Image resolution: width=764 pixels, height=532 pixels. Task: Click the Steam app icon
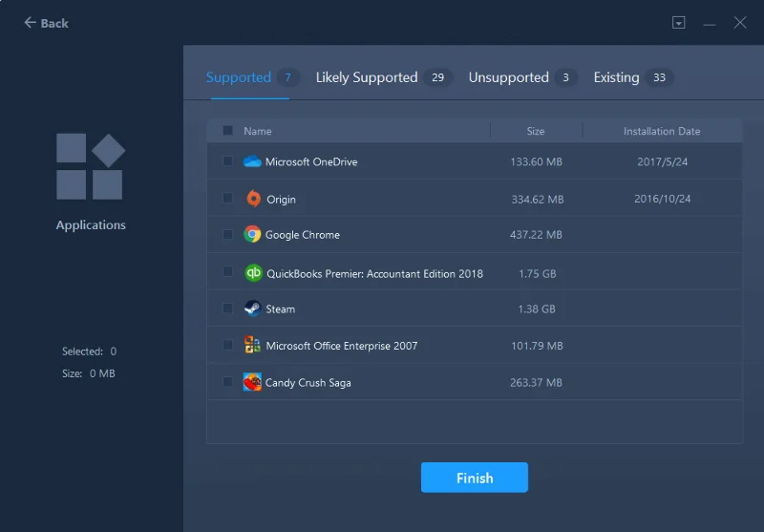click(x=252, y=309)
